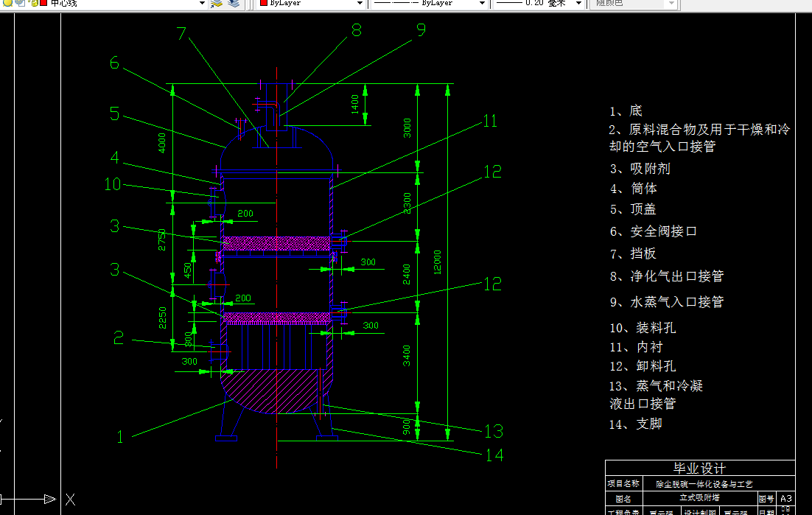This screenshot has height=515, width=812.
Task: Select title block cell 项目名称
Action: (623, 483)
